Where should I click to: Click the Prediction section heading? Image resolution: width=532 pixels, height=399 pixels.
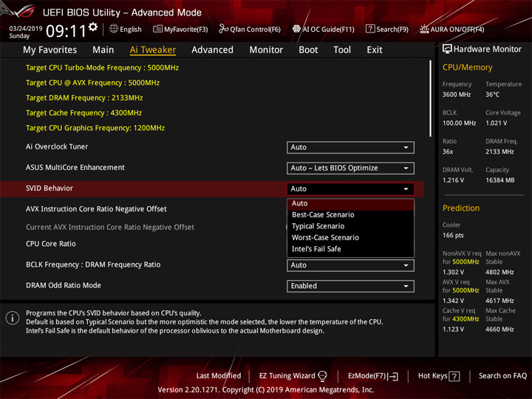click(x=461, y=208)
